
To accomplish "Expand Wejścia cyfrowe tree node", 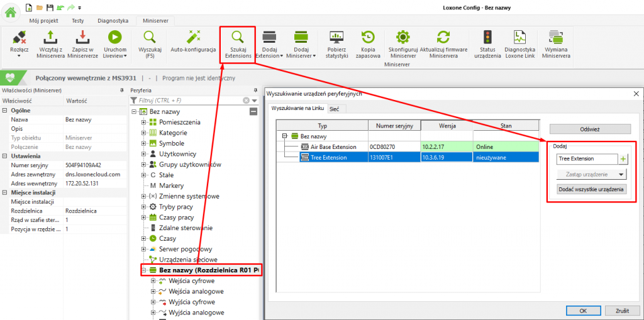I will [153, 281].
